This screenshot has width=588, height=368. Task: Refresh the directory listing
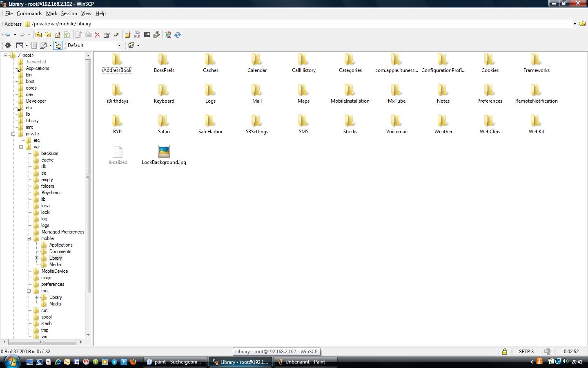pos(67,35)
